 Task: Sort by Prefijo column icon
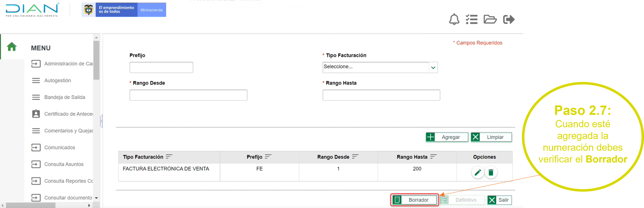click(x=268, y=156)
